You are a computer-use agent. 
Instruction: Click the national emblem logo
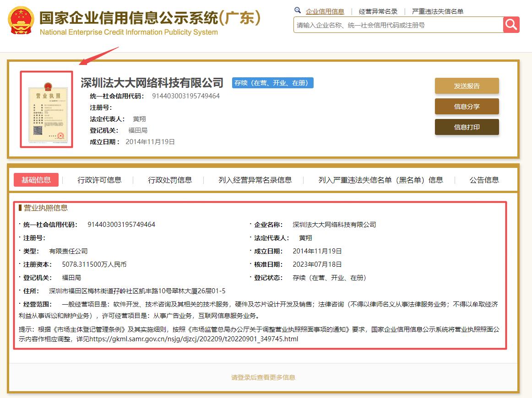[x=21, y=21]
